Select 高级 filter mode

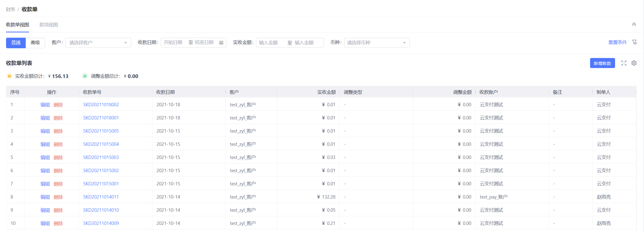[35, 43]
